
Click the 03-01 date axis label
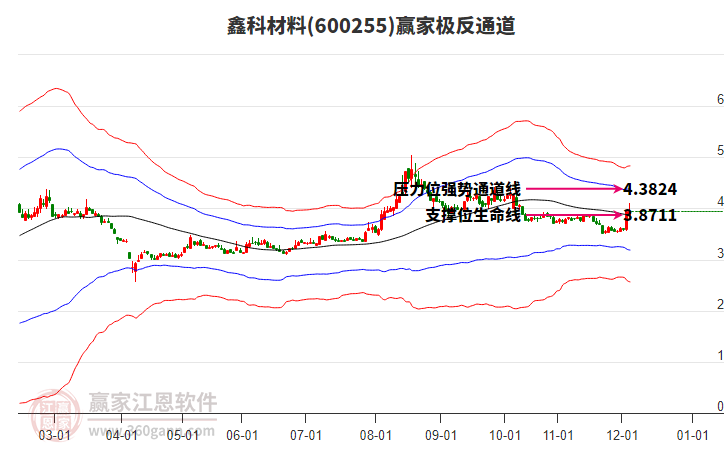[54, 435]
